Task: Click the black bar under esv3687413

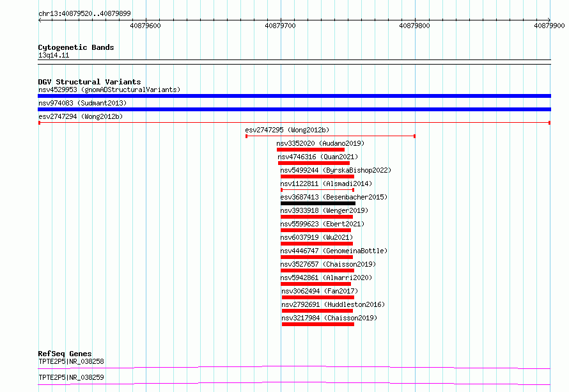Action: pyautogui.click(x=318, y=203)
